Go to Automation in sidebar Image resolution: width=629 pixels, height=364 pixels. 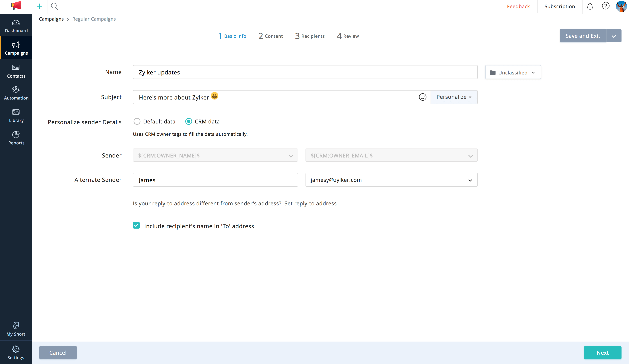[16, 93]
